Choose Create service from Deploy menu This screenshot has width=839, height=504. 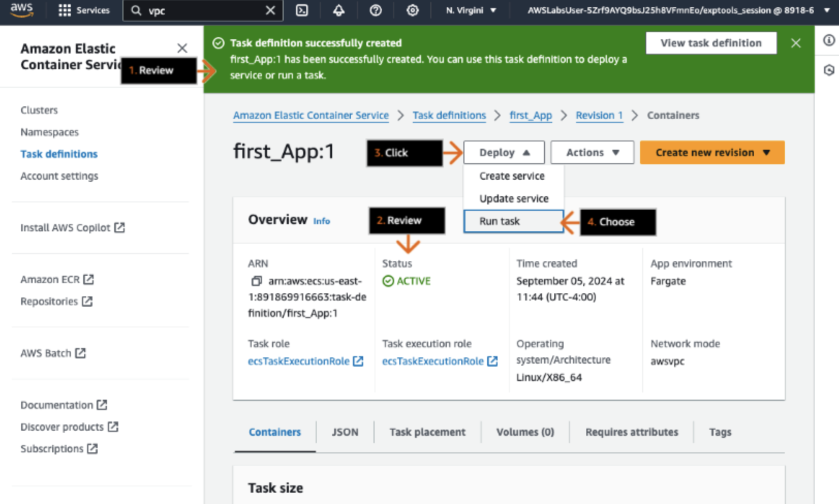point(512,176)
